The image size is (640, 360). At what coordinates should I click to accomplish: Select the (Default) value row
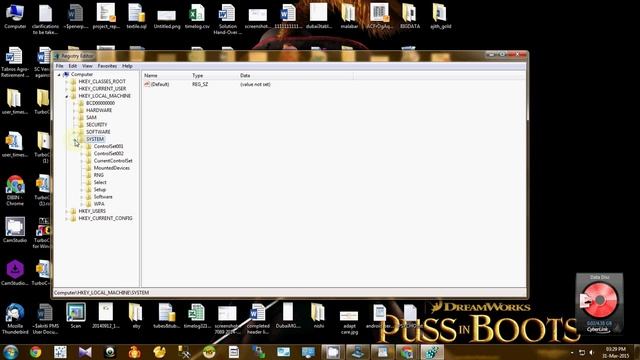(208, 84)
